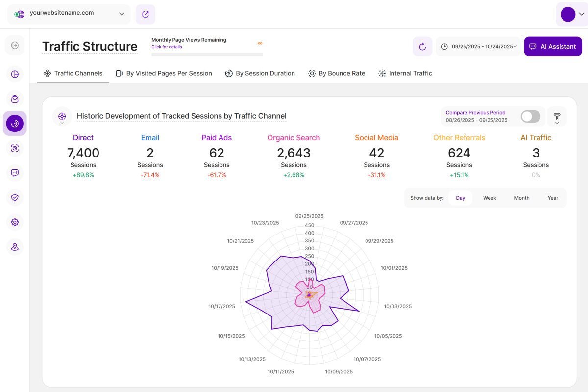Click the 'Click for details' link

167,47
